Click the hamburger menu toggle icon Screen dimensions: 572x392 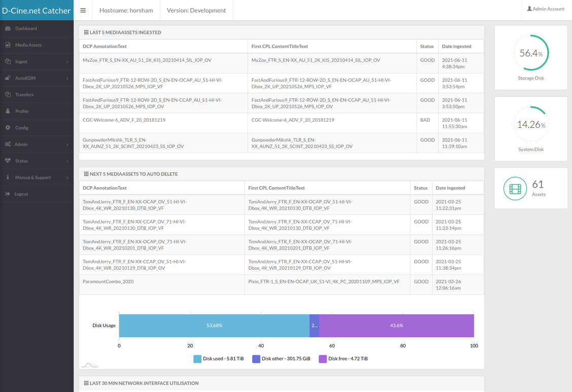click(83, 10)
